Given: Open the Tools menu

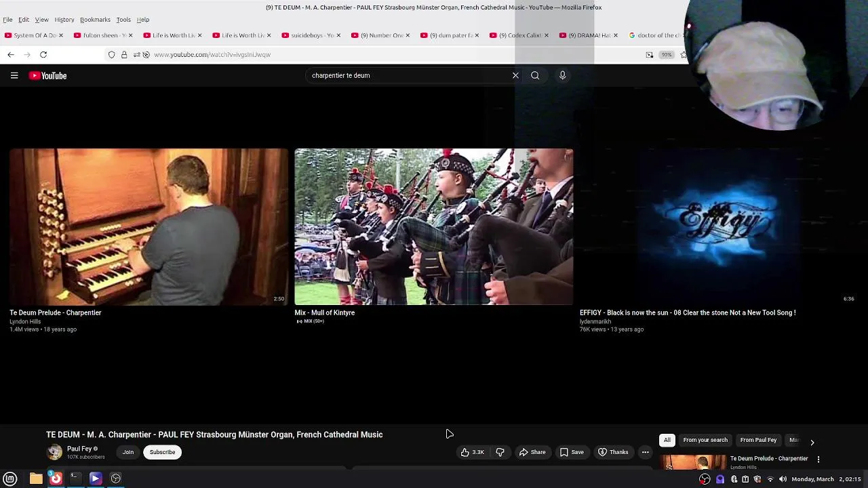Looking at the screenshot, I should [123, 20].
